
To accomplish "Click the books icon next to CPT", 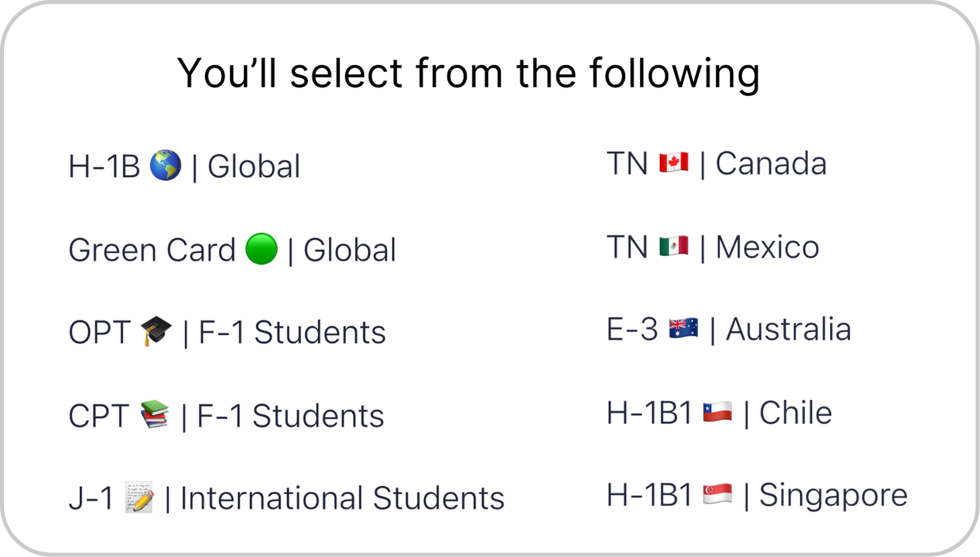I will 155,415.
